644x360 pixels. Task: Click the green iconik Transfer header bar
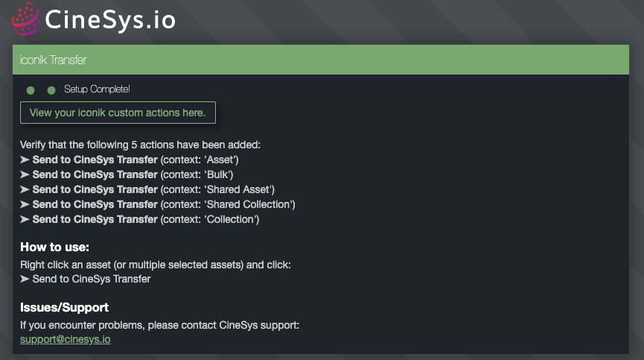(322, 60)
